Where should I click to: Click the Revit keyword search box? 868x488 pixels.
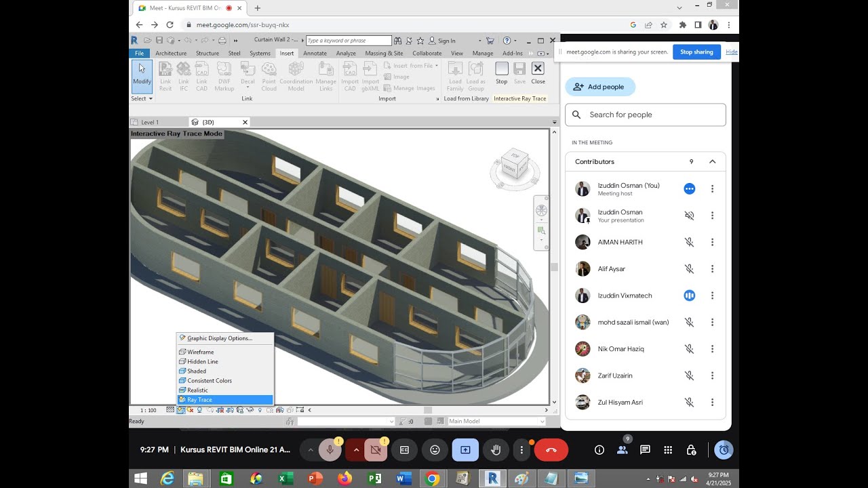[349, 41]
